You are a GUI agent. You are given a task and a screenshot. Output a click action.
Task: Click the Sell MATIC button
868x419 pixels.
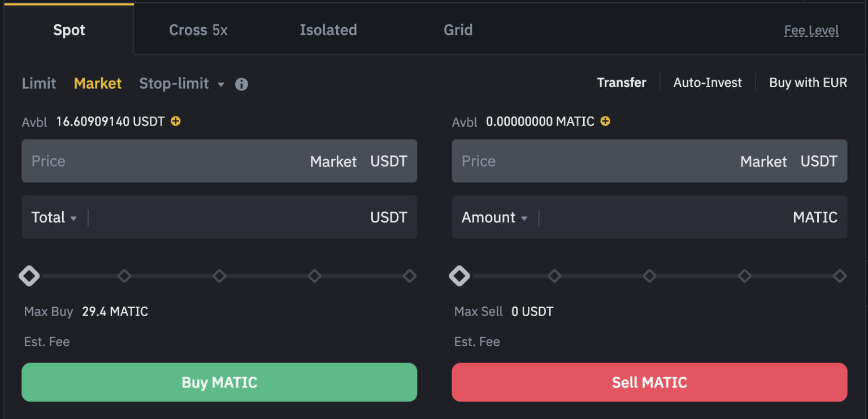[x=649, y=382]
